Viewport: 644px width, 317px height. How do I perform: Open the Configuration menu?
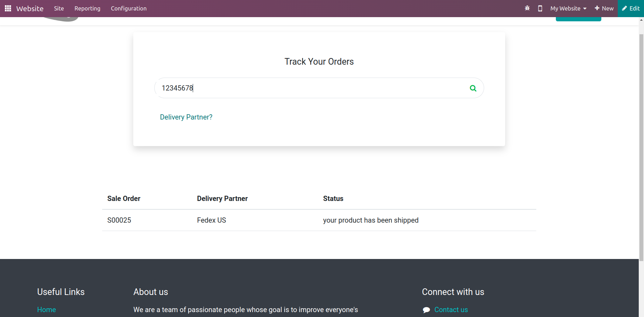[129, 8]
